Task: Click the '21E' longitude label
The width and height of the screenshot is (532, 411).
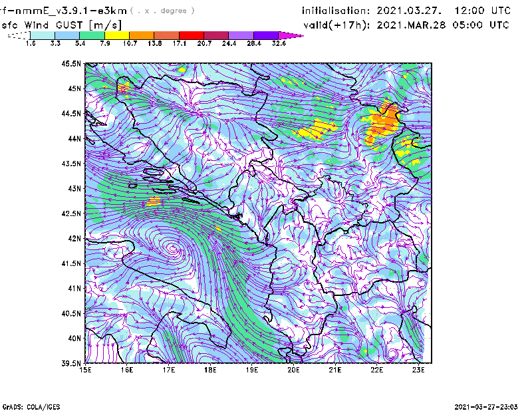Action: pos(335,370)
